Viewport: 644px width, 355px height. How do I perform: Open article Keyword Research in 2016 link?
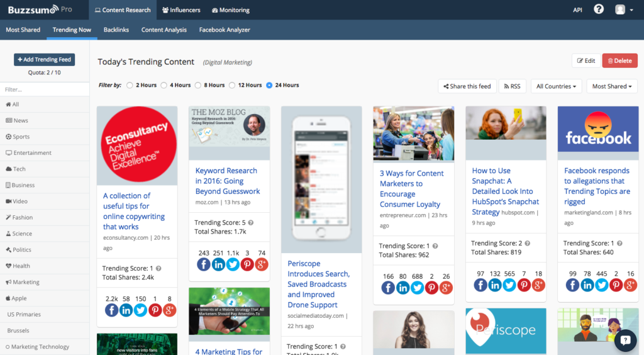click(x=228, y=181)
